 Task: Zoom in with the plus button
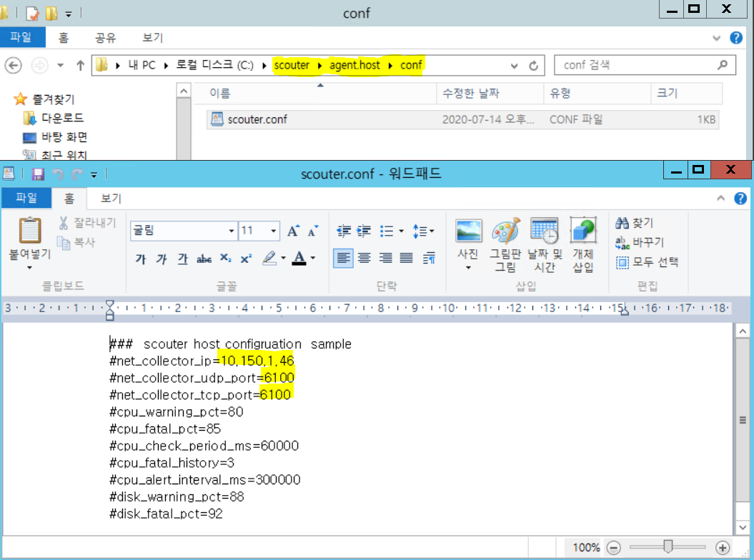pos(723,548)
